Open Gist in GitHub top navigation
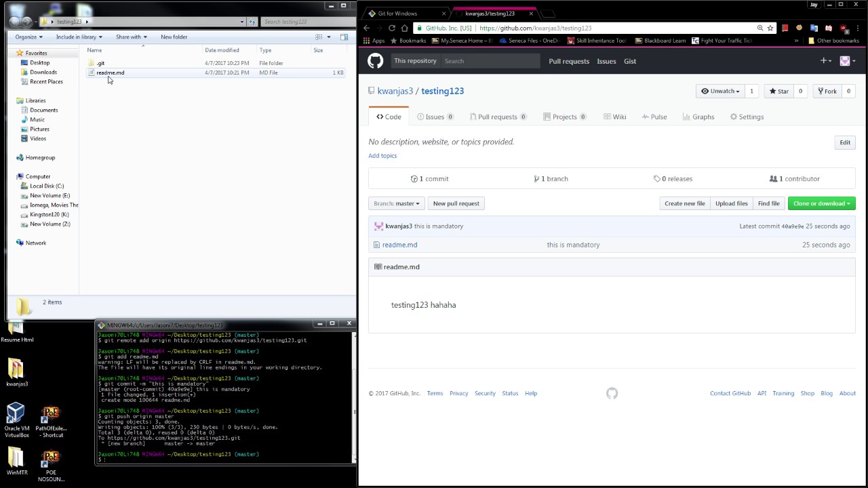Image resolution: width=868 pixels, height=488 pixels. click(x=630, y=61)
